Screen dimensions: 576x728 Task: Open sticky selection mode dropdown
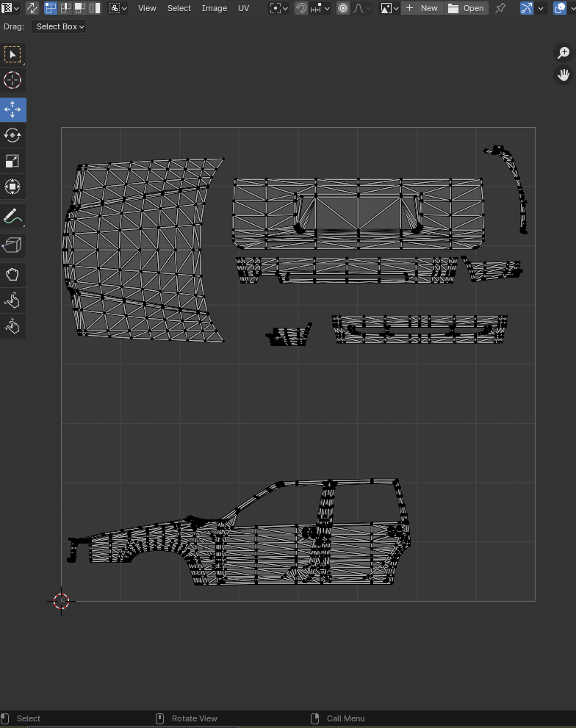coord(118,8)
